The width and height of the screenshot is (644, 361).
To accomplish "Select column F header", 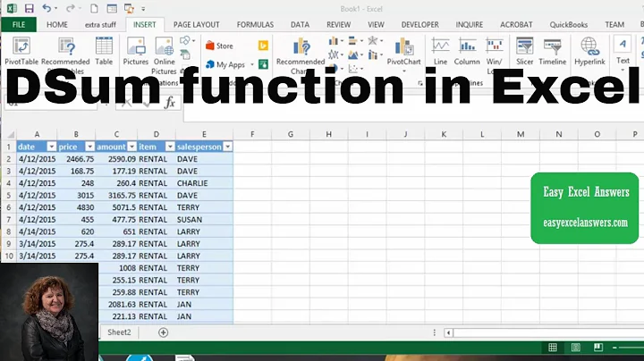I will coord(252,134).
